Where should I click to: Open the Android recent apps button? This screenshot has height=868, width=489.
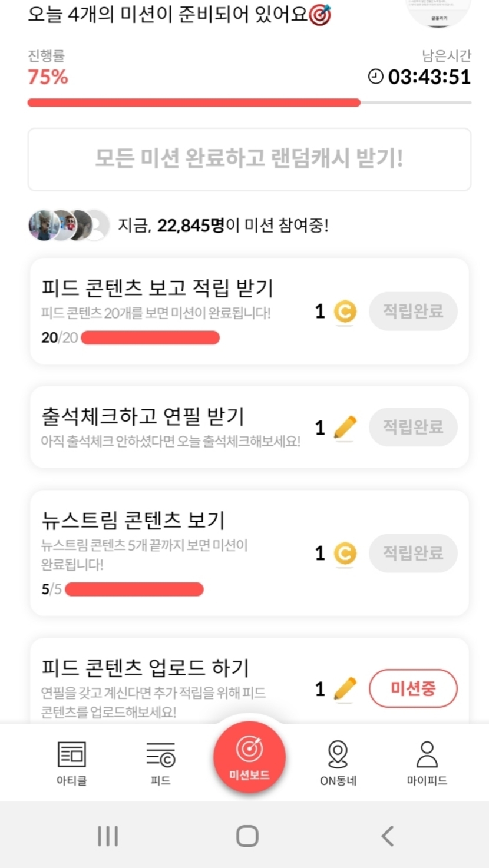108,836
